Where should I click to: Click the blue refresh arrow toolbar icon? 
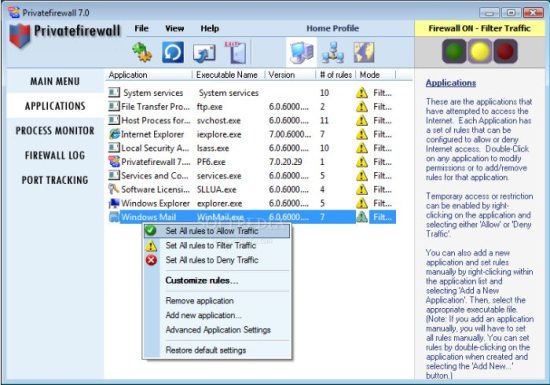tap(173, 52)
